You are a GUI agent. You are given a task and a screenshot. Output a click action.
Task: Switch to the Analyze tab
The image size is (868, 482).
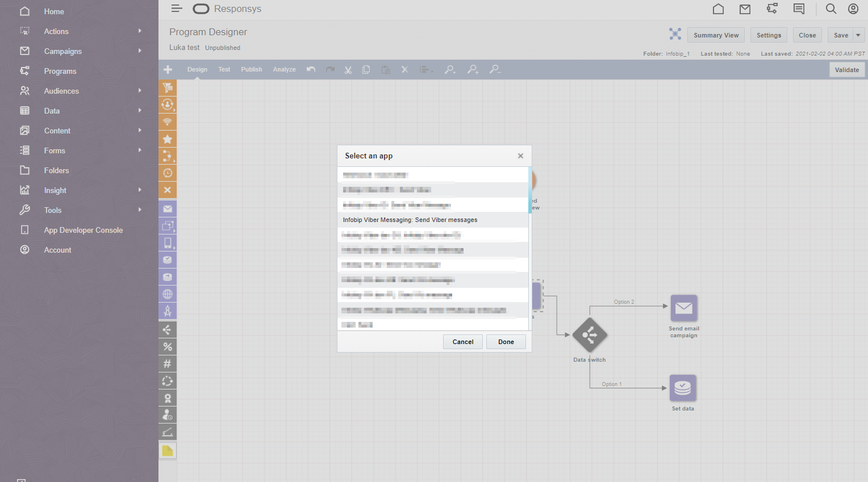coord(284,69)
